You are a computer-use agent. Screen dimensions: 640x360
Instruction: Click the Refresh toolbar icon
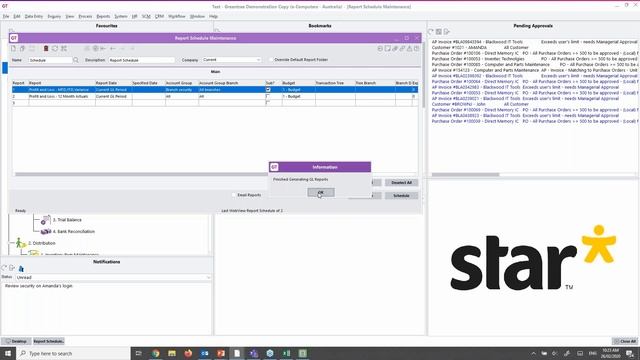(55, 49)
